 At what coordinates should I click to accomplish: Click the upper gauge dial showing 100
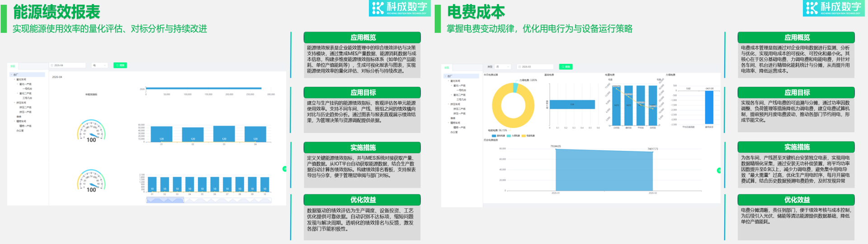point(91,131)
